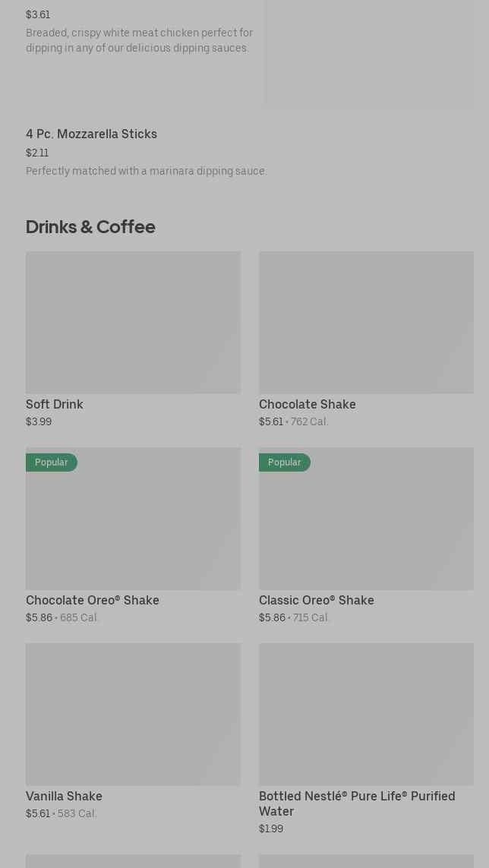Click the $3.99 Soft Drink price
The width and height of the screenshot is (489, 868).
39,422
